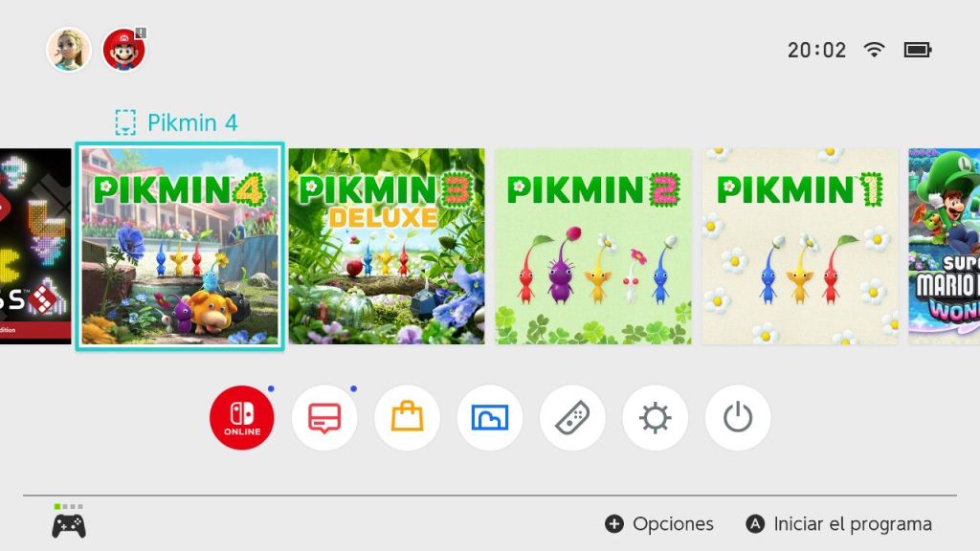Open System Settings gear icon
Viewport: 980px width, 551px height.
tap(655, 417)
